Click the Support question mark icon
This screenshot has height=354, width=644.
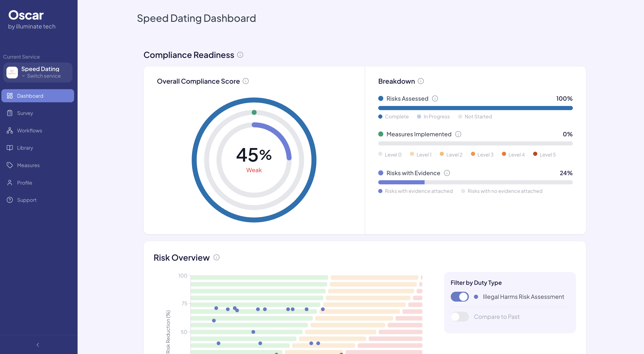tap(10, 200)
